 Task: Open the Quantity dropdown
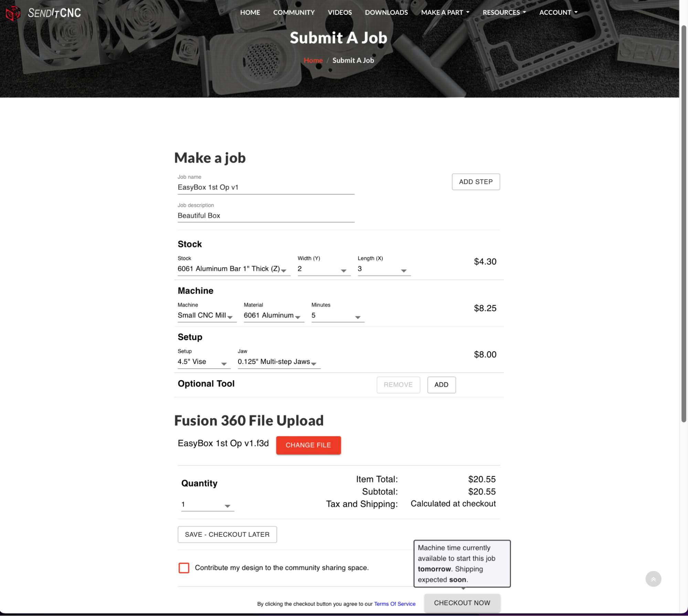207,504
